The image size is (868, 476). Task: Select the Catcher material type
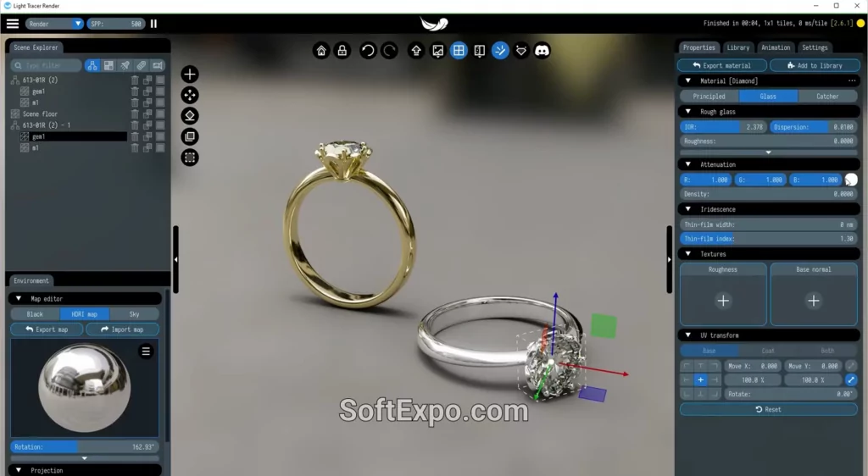tap(827, 97)
